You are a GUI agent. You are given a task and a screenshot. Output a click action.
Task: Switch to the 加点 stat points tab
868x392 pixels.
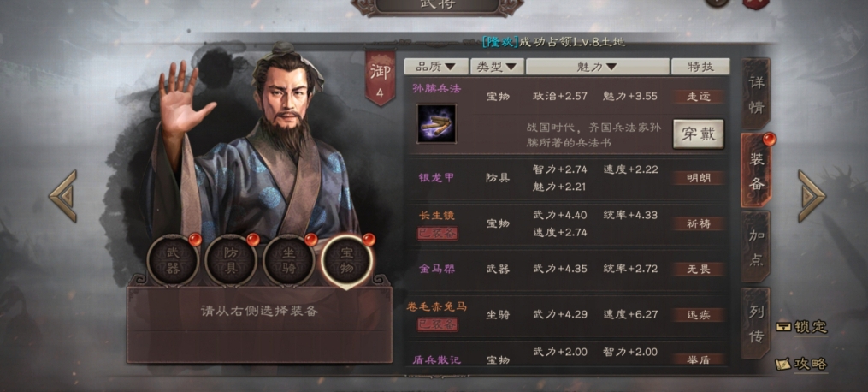(x=756, y=247)
